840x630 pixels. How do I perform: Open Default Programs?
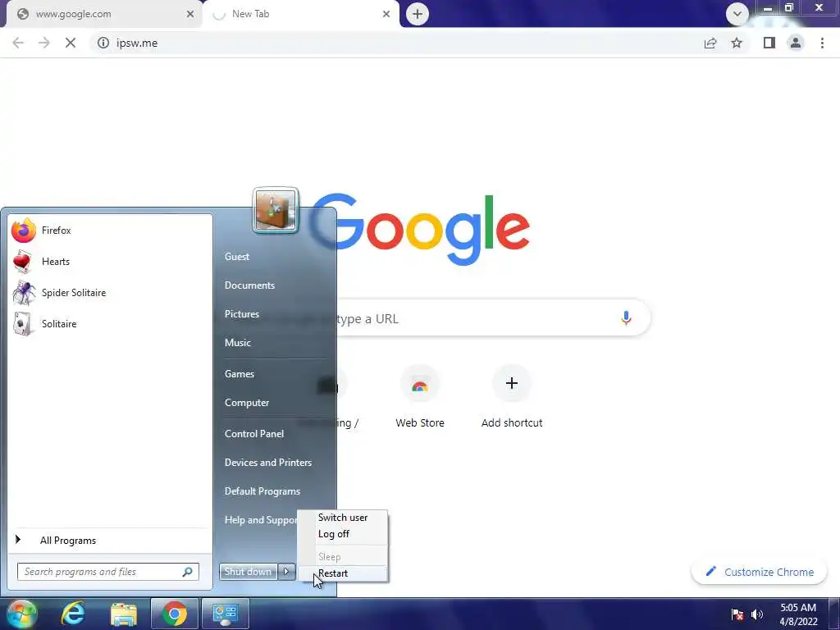click(x=262, y=491)
